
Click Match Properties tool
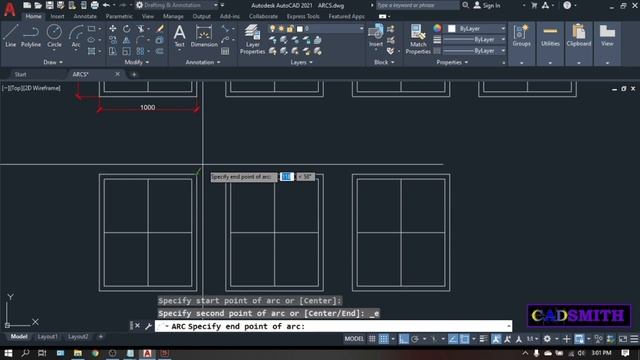pyautogui.click(x=418, y=39)
